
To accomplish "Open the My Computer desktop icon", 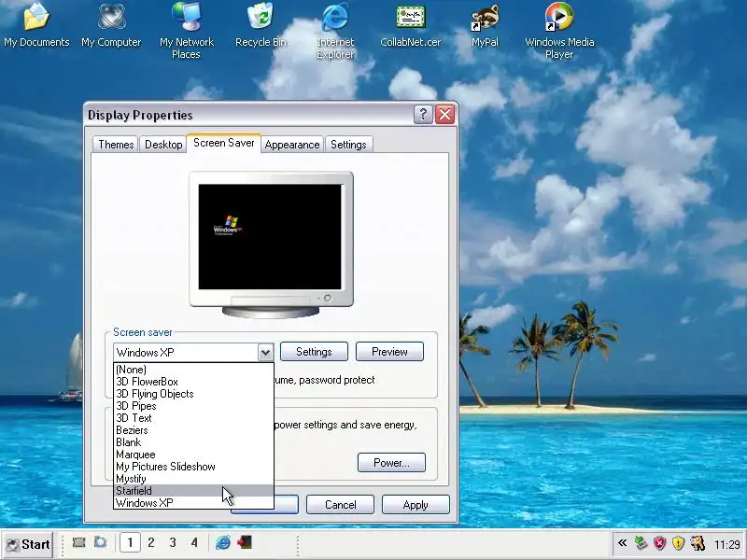I will coord(111,26).
